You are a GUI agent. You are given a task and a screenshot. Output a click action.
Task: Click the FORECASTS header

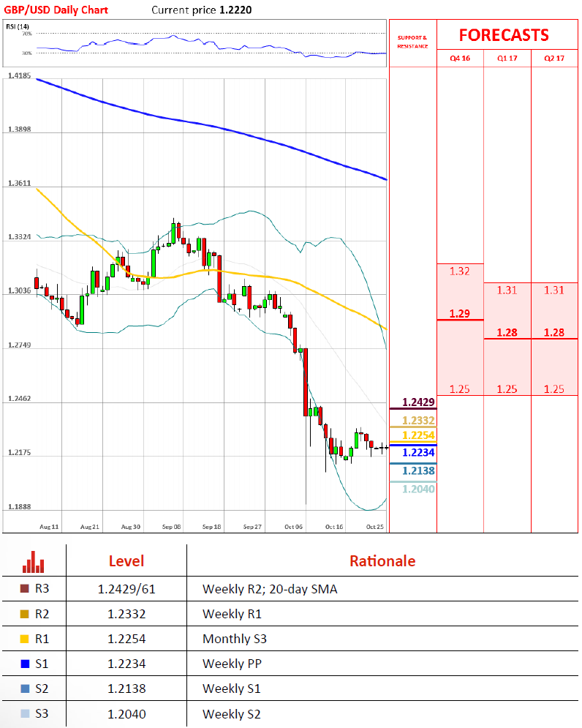[x=504, y=35]
